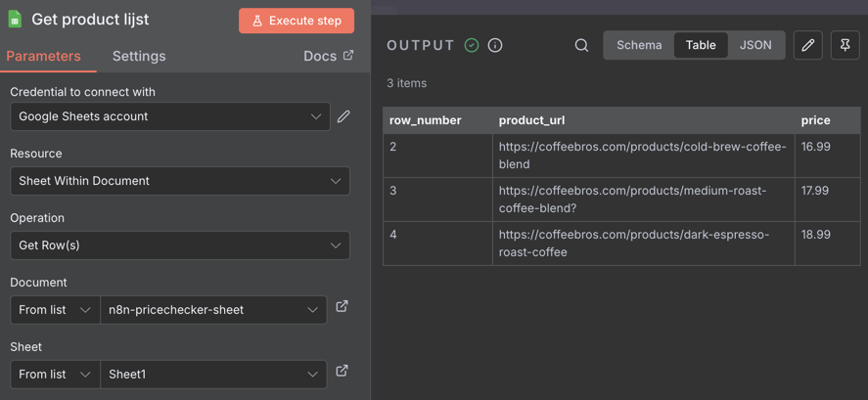Switch to the Settings tab
The height and width of the screenshot is (400, 868).
point(139,56)
